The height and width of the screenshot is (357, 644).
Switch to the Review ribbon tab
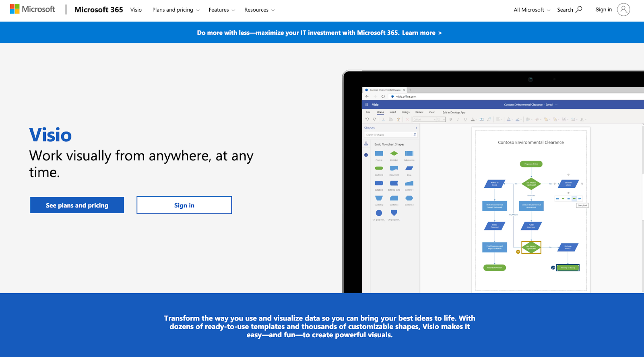click(x=419, y=112)
